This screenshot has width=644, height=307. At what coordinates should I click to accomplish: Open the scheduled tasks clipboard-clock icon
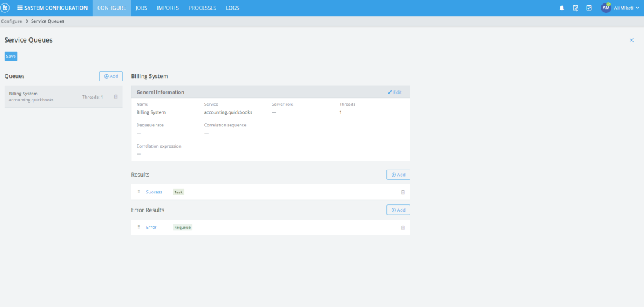coord(575,8)
